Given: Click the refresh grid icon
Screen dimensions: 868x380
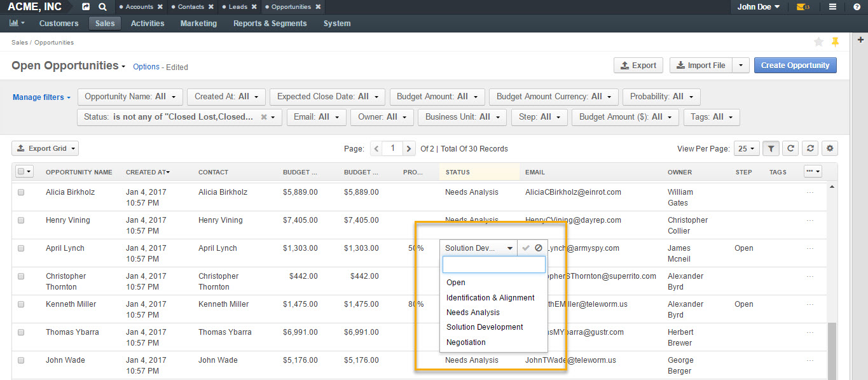Looking at the screenshot, I should (790, 148).
